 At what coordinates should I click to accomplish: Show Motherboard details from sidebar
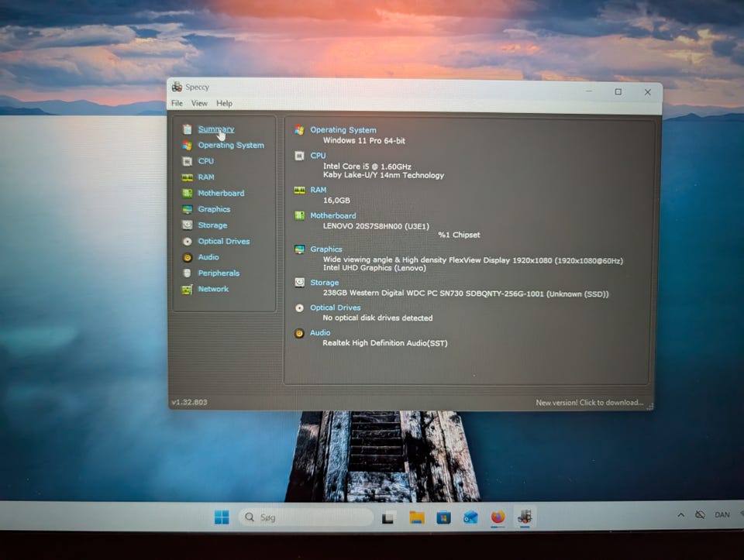tap(221, 193)
